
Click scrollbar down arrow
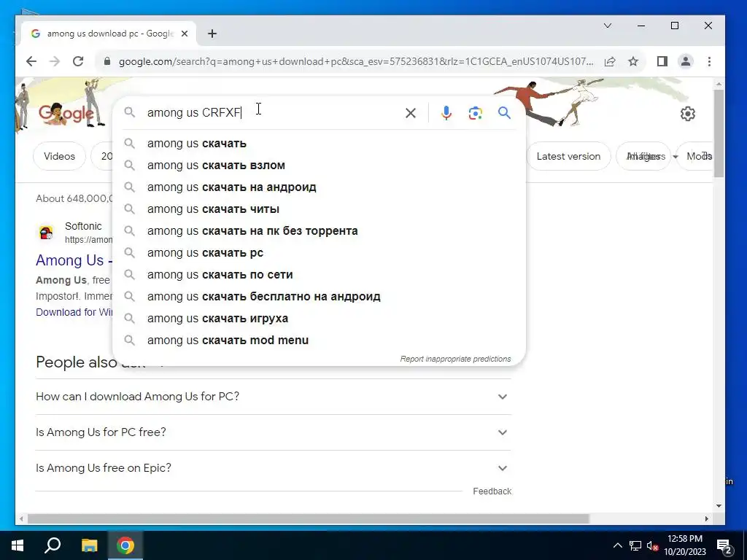[x=719, y=506]
